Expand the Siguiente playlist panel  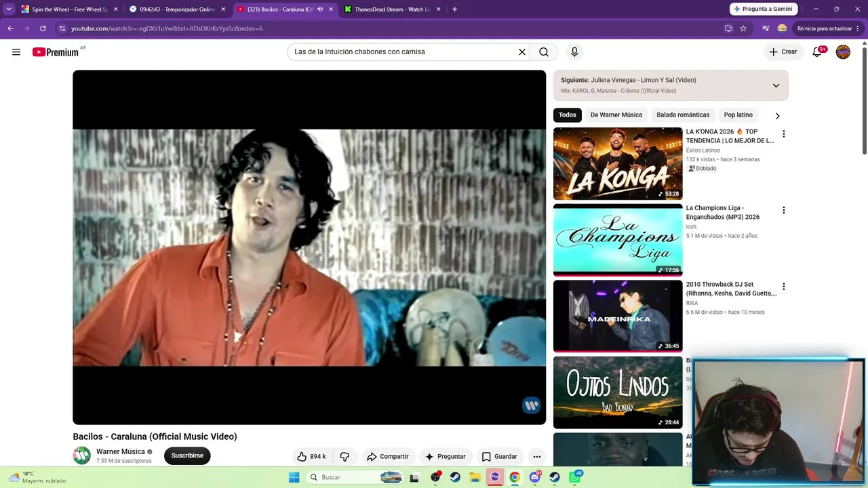[x=776, y=85]
